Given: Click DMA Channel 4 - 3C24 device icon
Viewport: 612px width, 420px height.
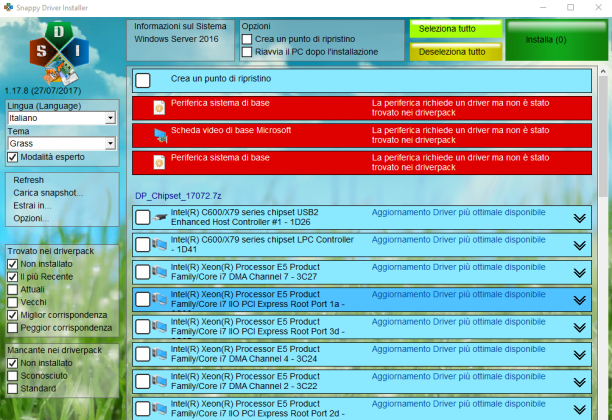Looking at the screenshot, I should pos(160,354).
